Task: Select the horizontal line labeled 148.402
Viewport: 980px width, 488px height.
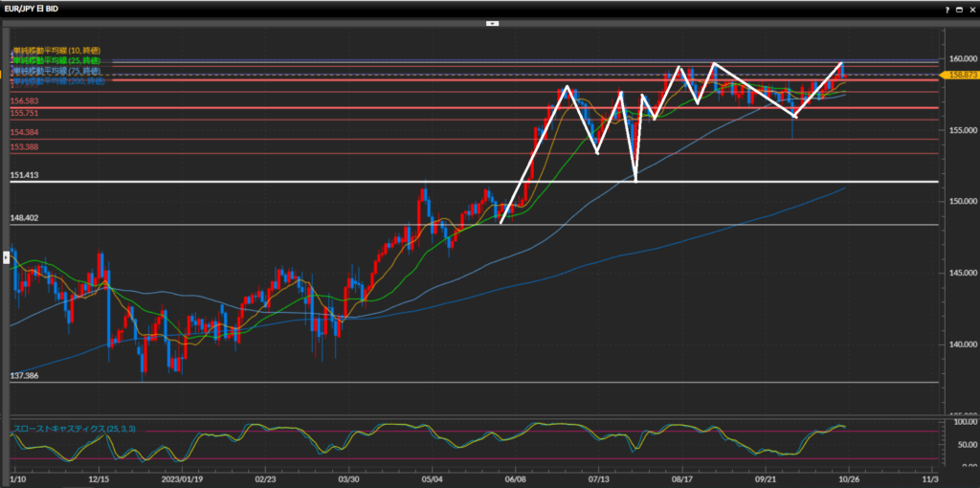Action: pyautogui.click(x=287, y=225)
